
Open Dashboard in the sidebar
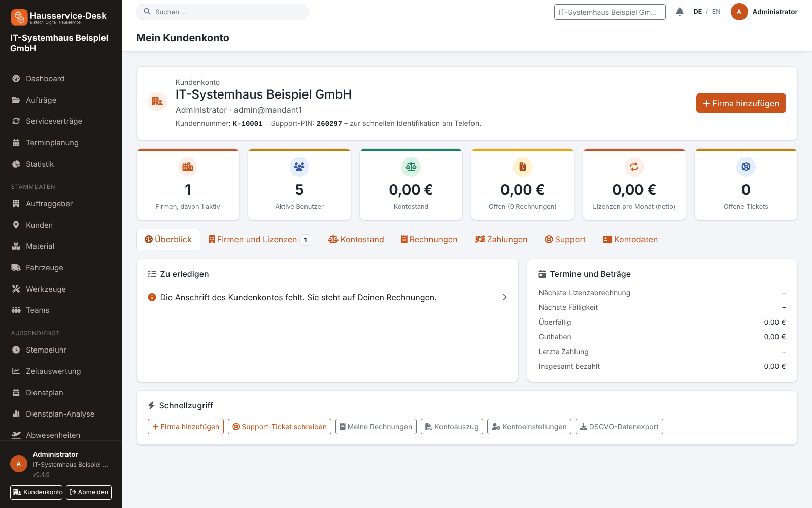61,79
